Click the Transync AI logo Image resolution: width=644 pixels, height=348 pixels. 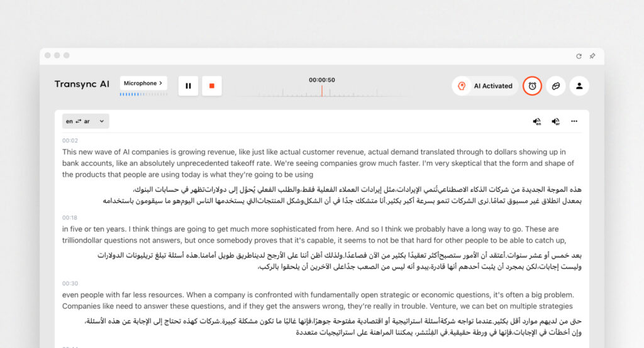point(82,84)
